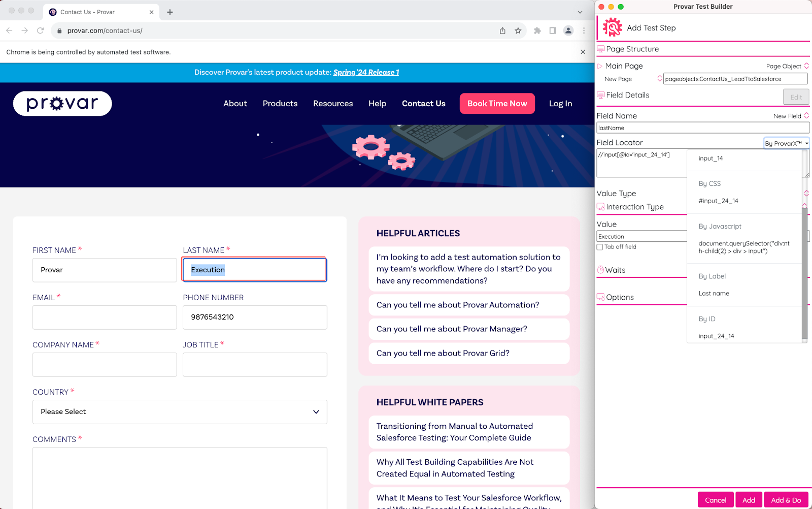Click the Chrome forward arrow
This screenshot has width=812, height=509.
(24, 30)
